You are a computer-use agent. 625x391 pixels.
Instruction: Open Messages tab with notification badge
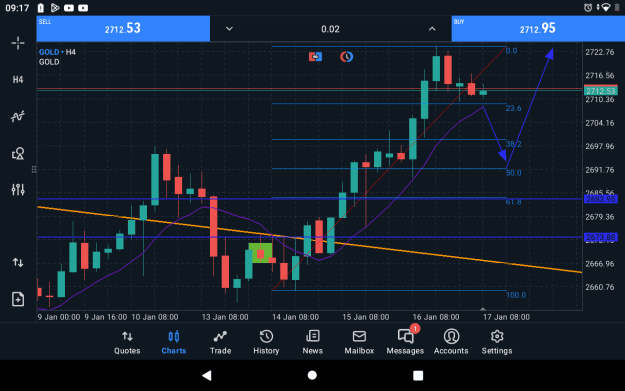405,341
